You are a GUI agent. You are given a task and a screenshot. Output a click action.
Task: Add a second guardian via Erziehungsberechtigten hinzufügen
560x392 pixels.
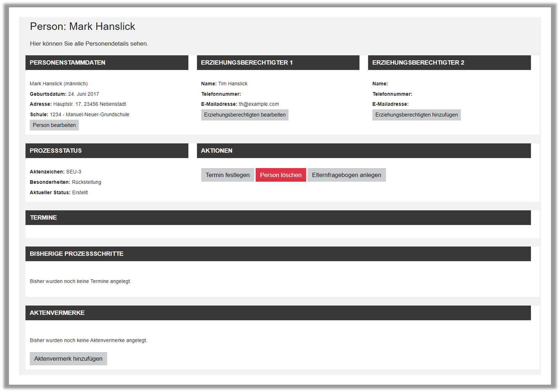[416, 115]
